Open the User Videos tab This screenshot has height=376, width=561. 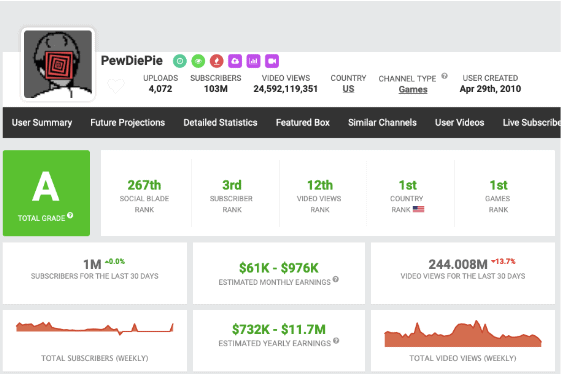(459, 123)
